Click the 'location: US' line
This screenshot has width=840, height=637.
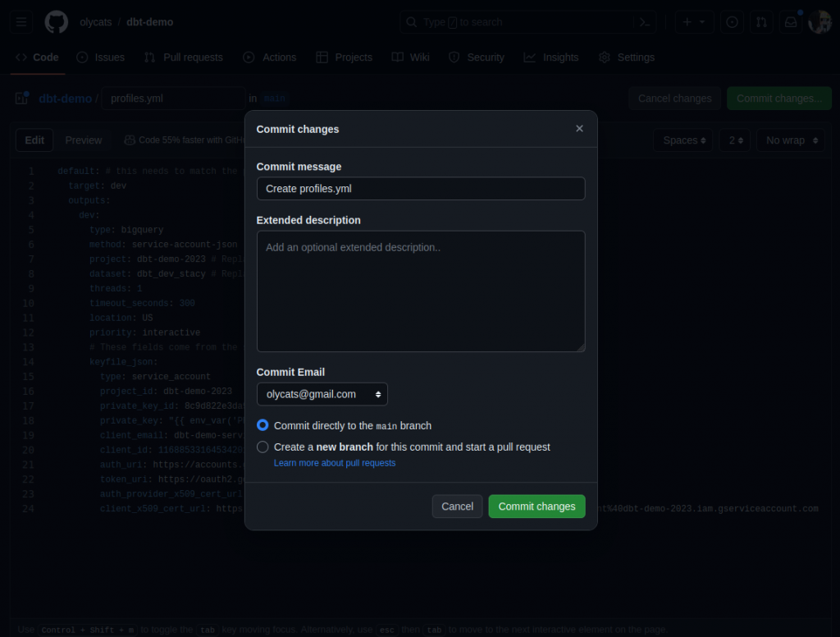point(121,318)
